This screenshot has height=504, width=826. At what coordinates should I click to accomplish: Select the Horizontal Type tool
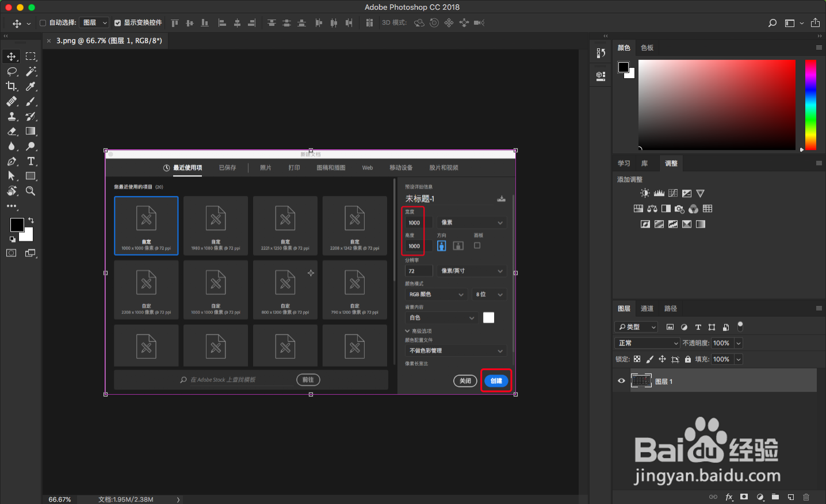click(x=31, y=161)
